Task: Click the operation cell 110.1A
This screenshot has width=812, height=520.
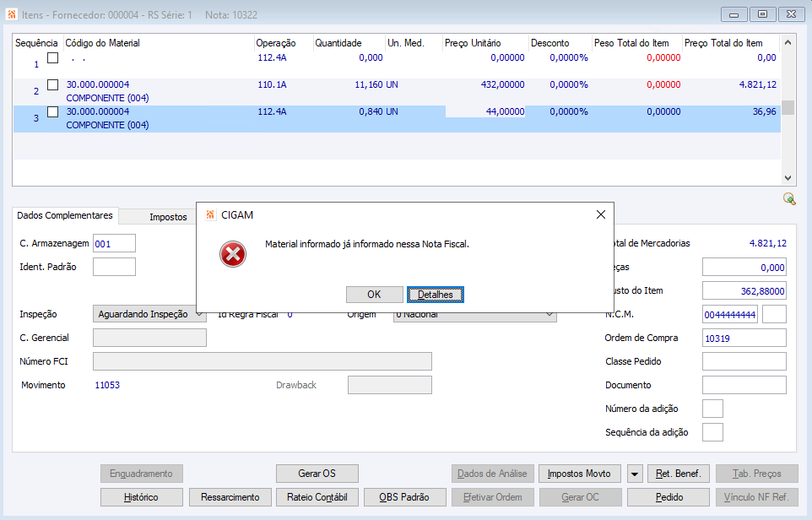Action: pos(273,85)
